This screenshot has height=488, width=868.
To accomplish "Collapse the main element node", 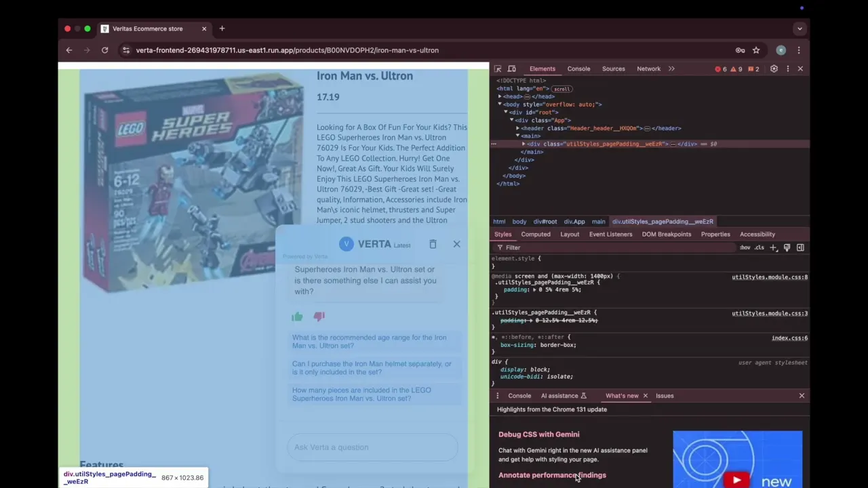I will click(x=518, y=136).
